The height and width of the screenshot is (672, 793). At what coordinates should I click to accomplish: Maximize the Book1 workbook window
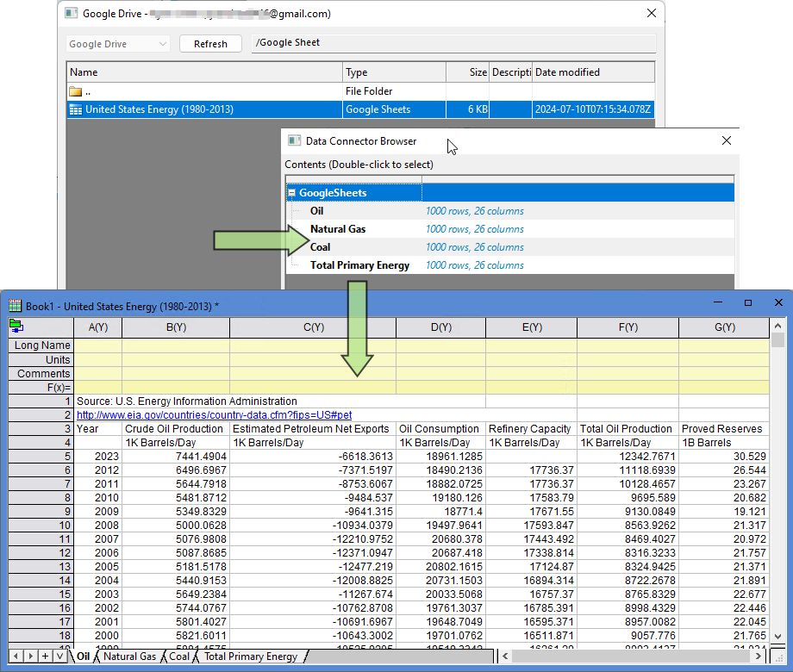click(x=748, y=303)
